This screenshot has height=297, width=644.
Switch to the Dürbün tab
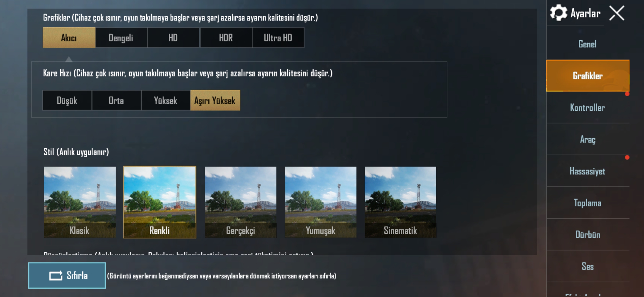tap(588, 235)
